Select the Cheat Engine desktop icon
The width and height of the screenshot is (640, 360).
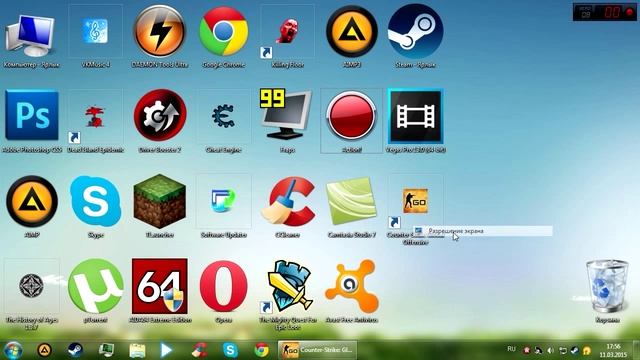[x=223, y=121]
